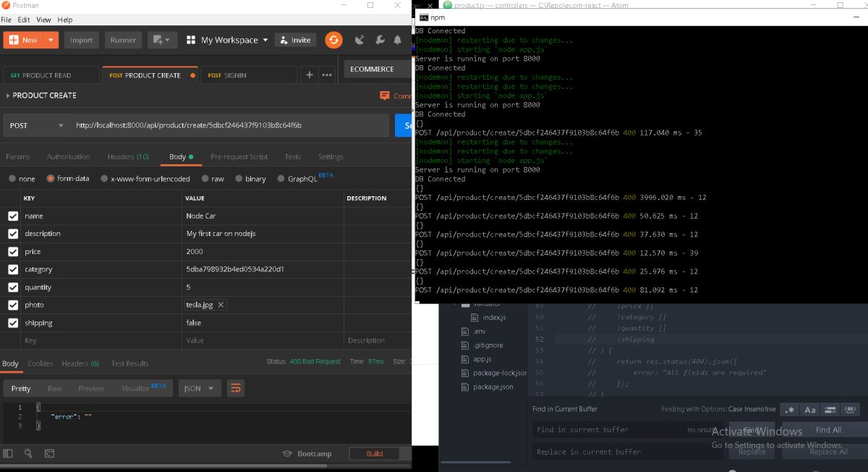This screenshot has height=472, width=868.
Task: Click the orange sync icon
Action: pyautogui.click(x=333, y=40)
